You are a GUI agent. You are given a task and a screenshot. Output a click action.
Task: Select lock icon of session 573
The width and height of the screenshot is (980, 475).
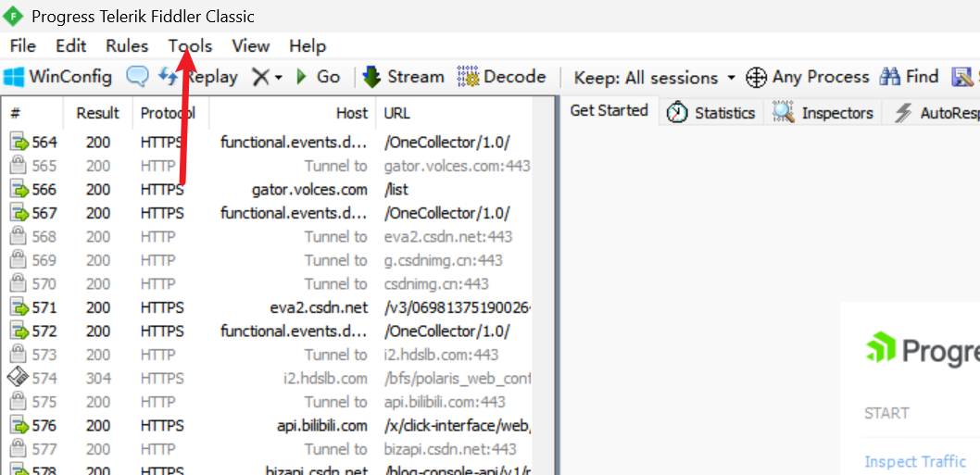pyautogui.click(x=19, y=355)
